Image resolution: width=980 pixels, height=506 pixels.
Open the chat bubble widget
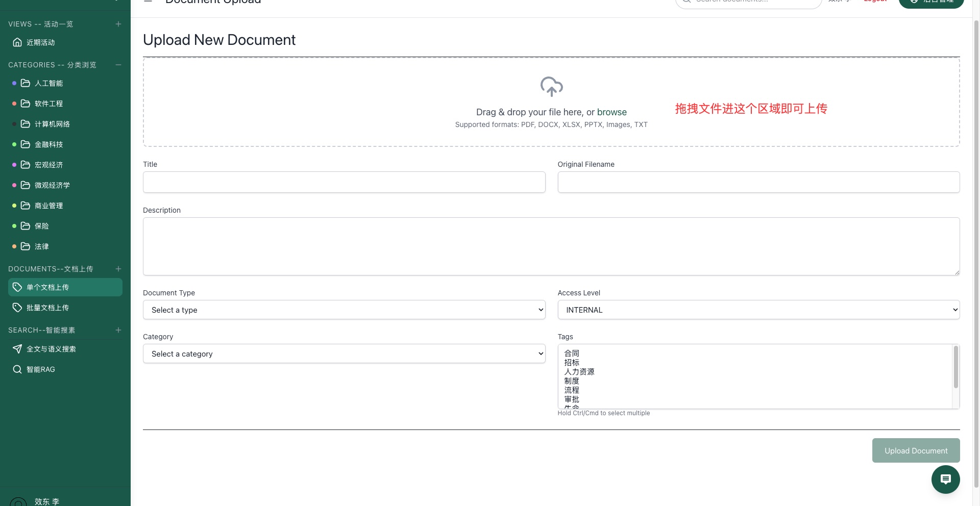[x=945, y=479]
